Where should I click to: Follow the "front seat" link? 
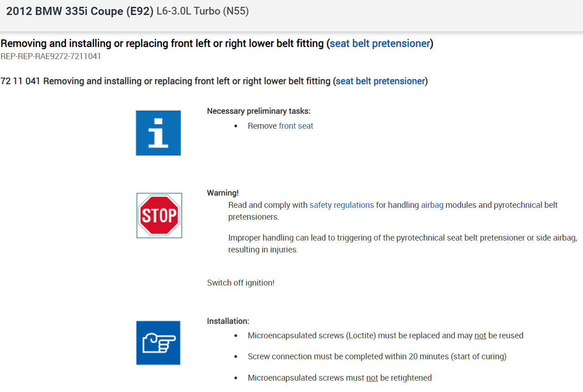[x=296, y=126]
